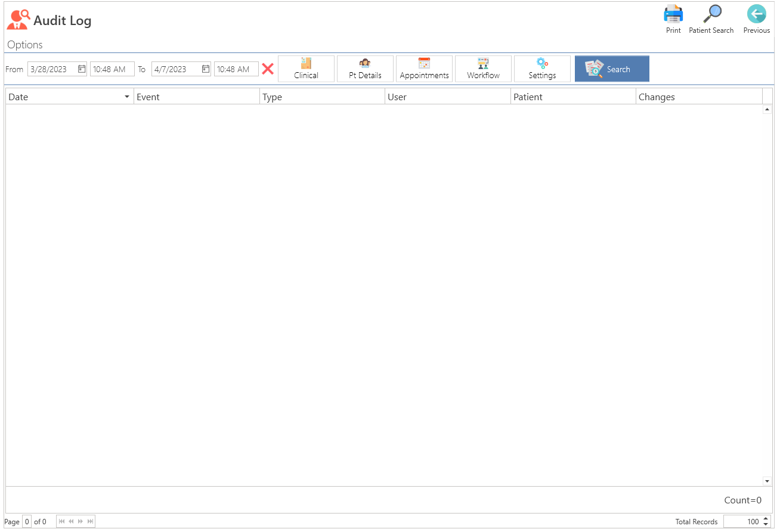Sort by the Type column header

point(323,97)
